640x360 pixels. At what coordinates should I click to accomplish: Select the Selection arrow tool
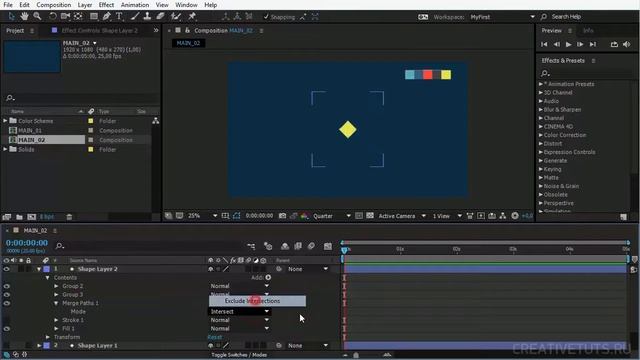pyautogui.click(x=11, y=16)
